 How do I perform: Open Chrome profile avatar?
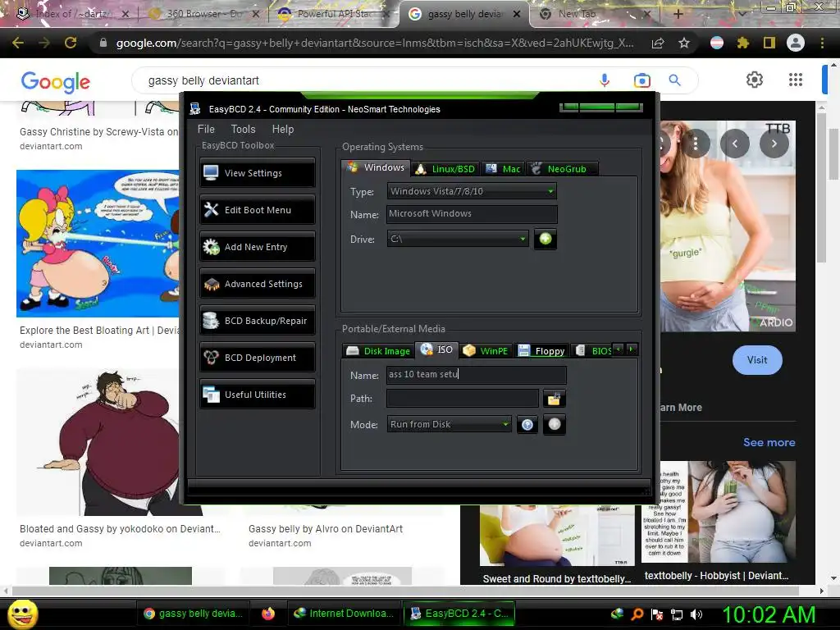coord(796,43)
